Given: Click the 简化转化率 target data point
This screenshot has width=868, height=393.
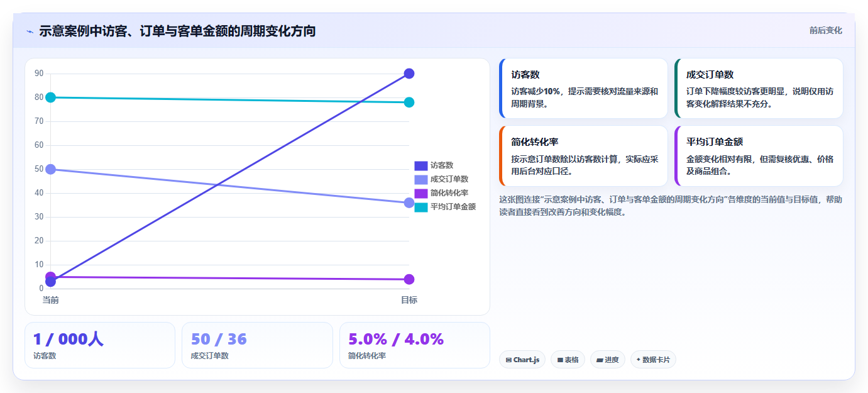Looking at the screenshot, I should (409, 279).
